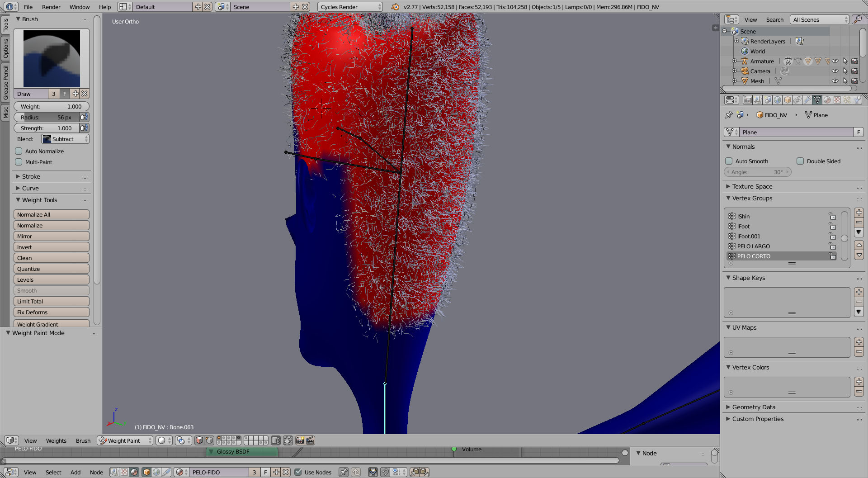Open the Modifiers wrench tab icon
Image resolution: width=868 pixels, height=478 pixels.
pos(807,100)
